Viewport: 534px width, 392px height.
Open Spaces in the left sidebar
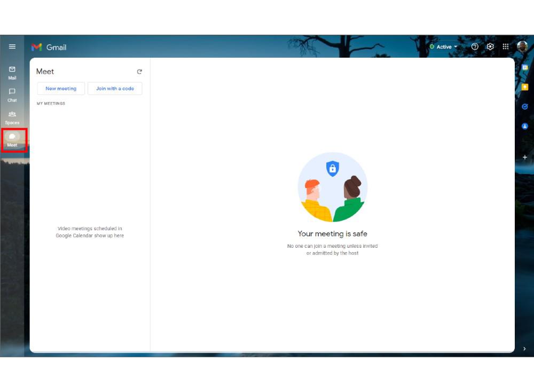[12, 118]
